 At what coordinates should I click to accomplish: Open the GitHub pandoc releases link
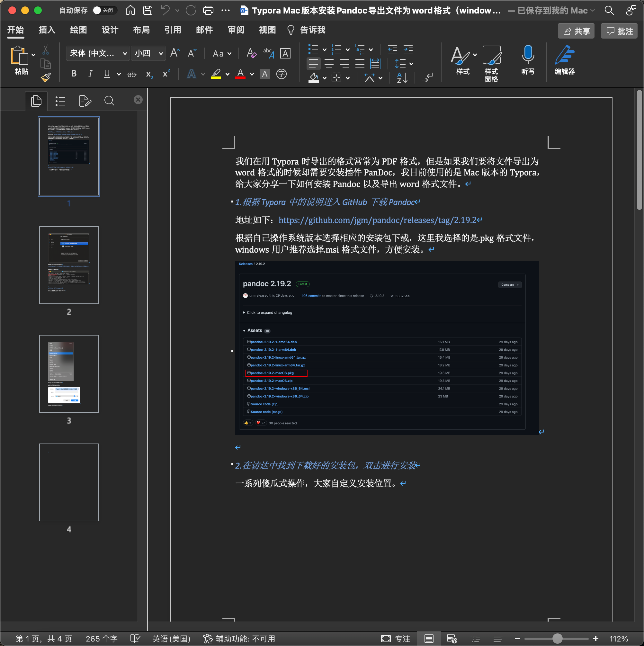point(378,220)
